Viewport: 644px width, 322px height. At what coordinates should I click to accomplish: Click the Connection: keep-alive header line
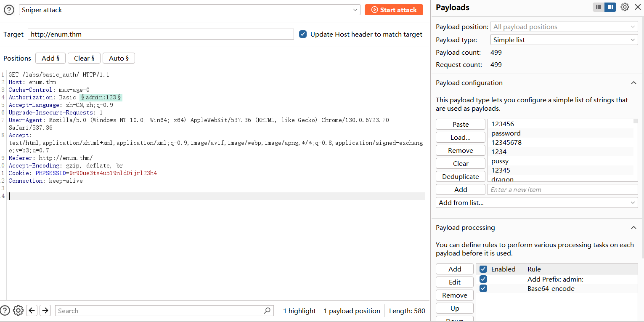(45, 181)
